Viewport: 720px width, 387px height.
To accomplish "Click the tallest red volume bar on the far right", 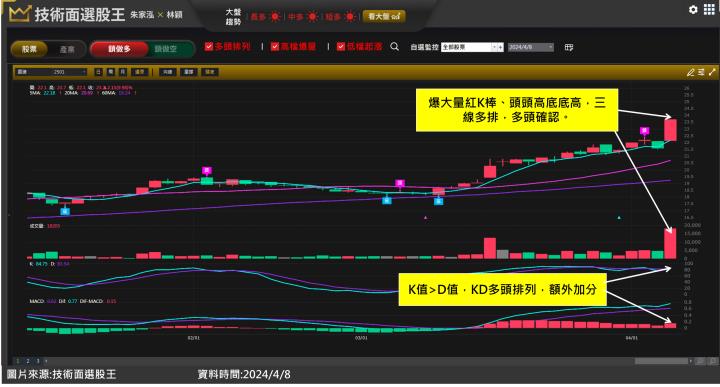I will click(x=670, y=243).
